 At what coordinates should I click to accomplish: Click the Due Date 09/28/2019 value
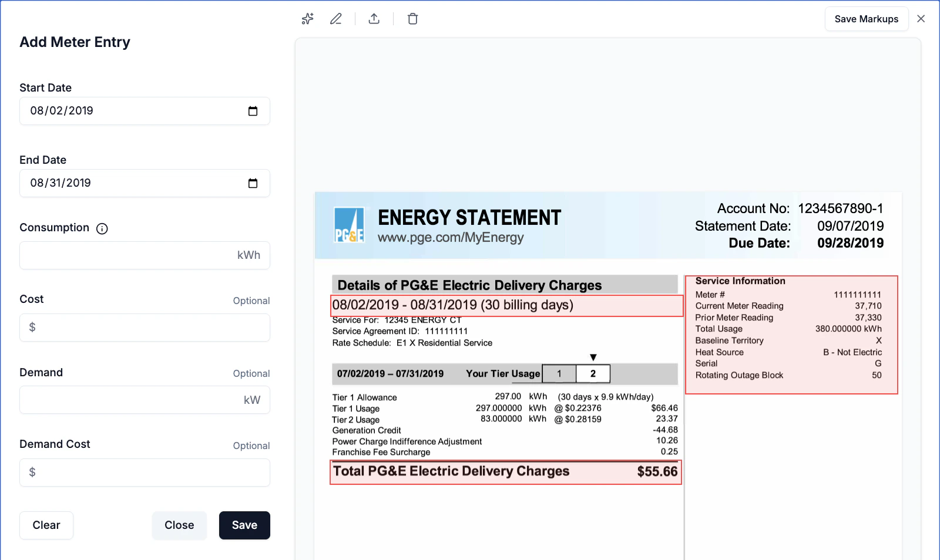[x=851, y=243]
